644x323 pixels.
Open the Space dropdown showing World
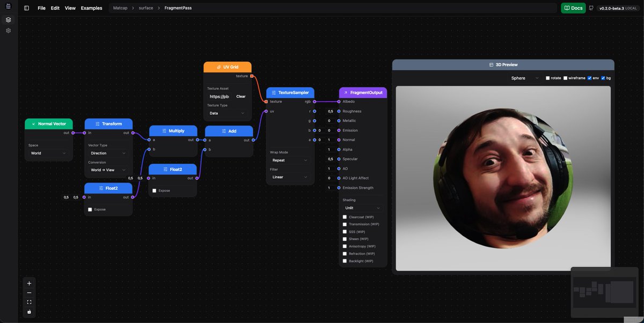[49, 153]
